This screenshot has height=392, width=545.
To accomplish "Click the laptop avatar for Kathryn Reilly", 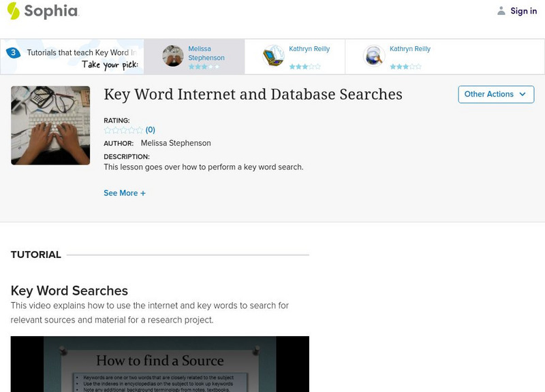I will pos(274,56).
